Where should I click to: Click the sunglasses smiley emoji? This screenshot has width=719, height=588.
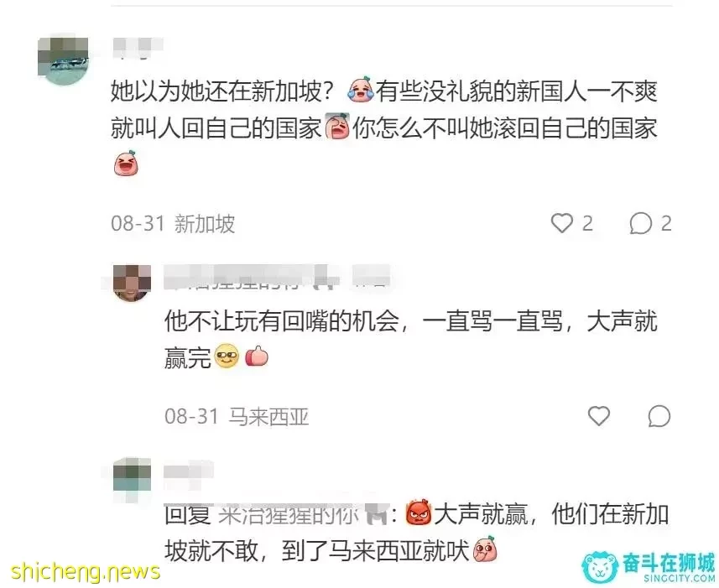tap(227, 356)
